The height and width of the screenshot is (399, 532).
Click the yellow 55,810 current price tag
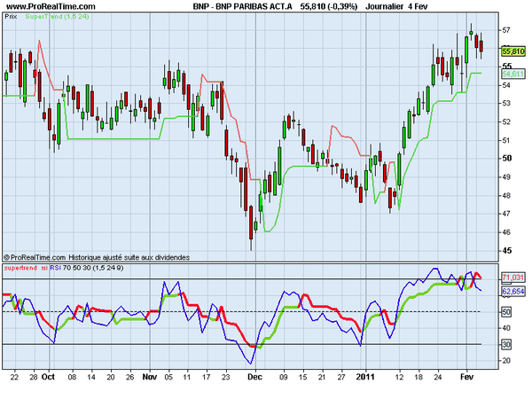pos(513,51)
